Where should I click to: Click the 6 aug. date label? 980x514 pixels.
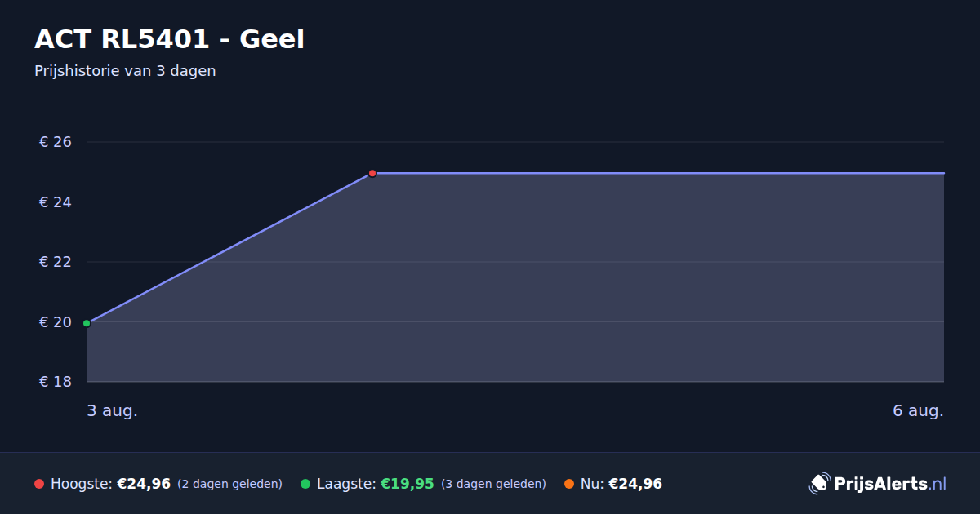[x=918, y=410]
